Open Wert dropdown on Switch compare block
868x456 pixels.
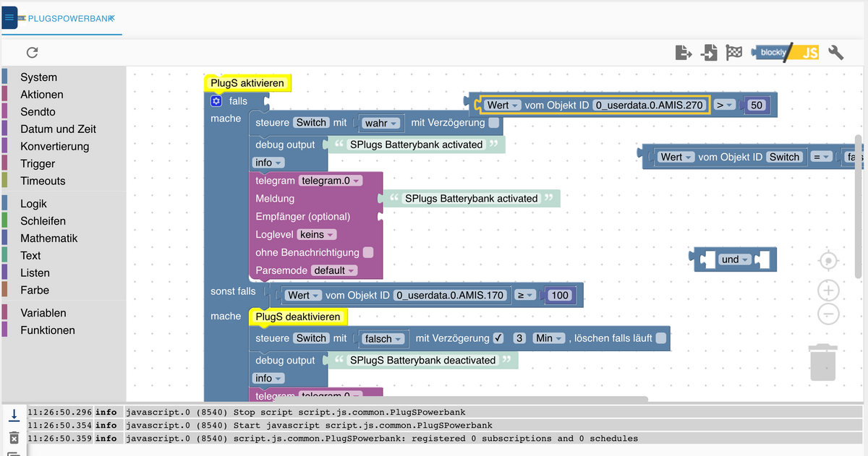[676, 157]
